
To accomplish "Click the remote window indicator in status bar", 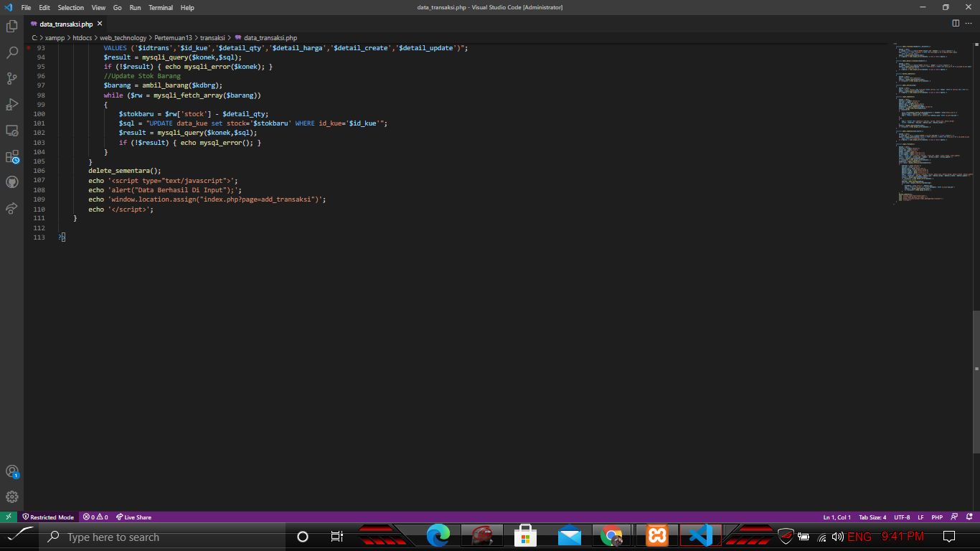I will pyautogui.click(x=8, y=517).
